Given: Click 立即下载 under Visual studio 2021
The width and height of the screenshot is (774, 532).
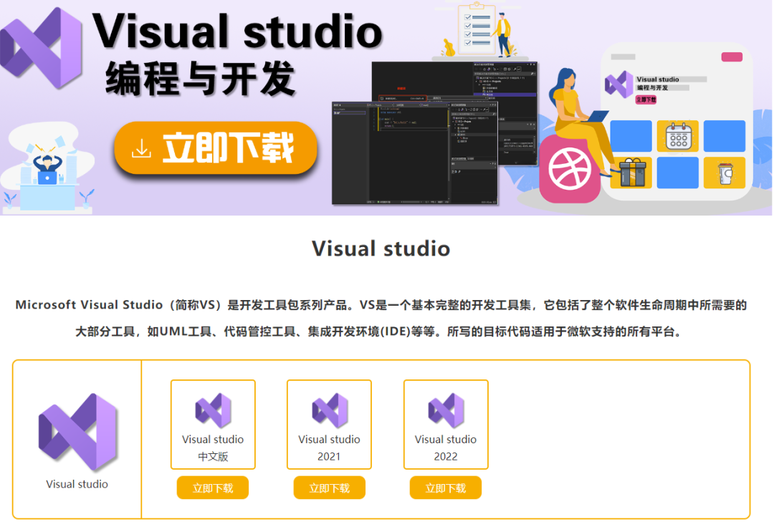Looking at the screenshot, I should pyautogui.click(x=329, y=488).
